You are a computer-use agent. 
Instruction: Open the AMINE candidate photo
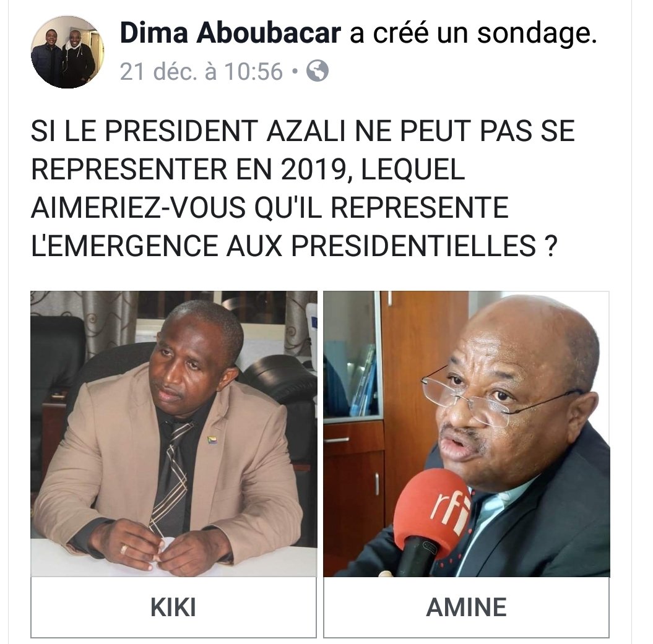tap(467, 434)
